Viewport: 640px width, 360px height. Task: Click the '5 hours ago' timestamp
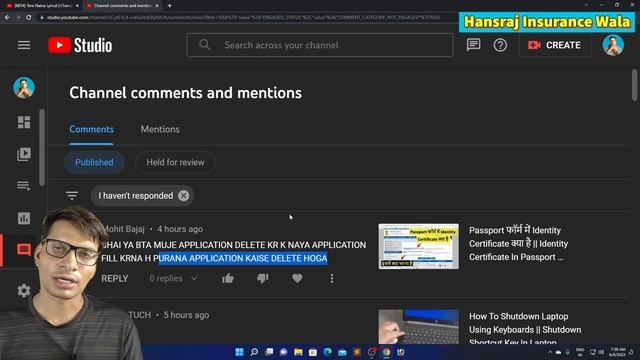[186, 315]
